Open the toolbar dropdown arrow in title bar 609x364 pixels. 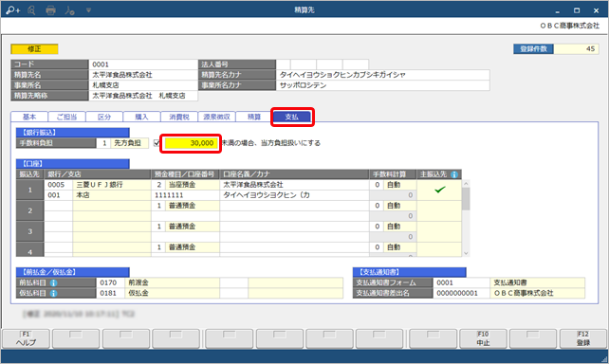(88, 10)
